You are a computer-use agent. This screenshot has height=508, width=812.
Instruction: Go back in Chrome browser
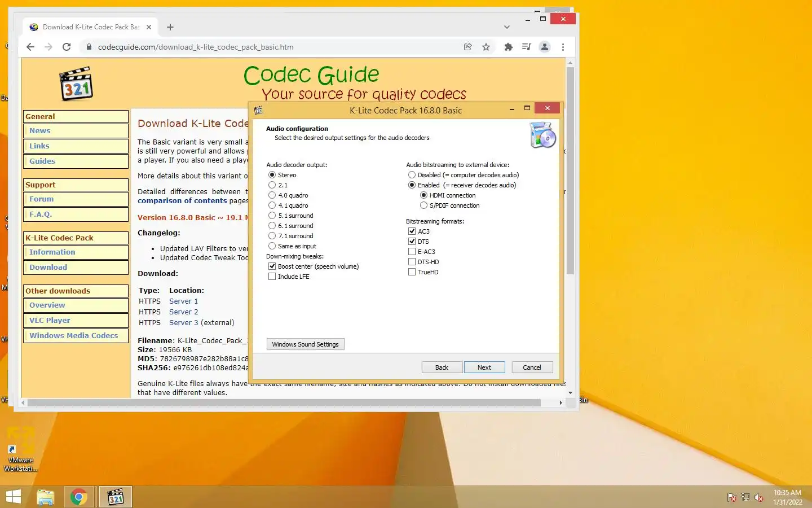(30, 47)
